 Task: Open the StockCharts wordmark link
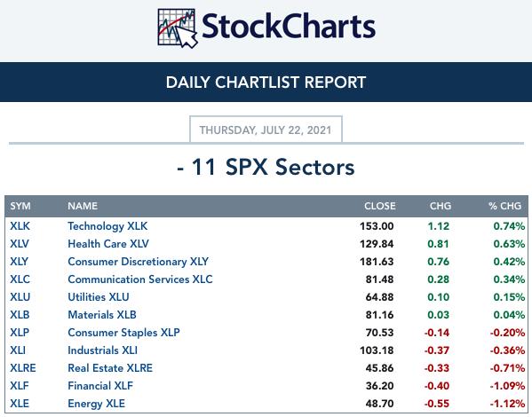pos(289,27)
